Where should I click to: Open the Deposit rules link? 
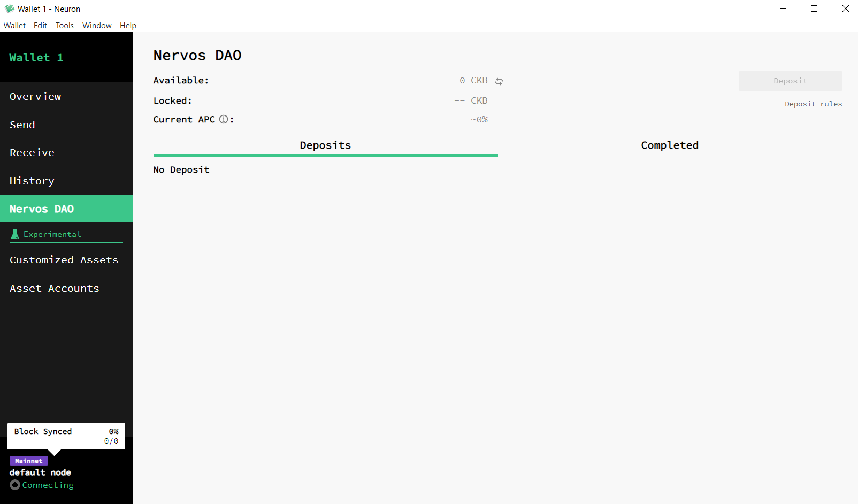coord(813,104)
